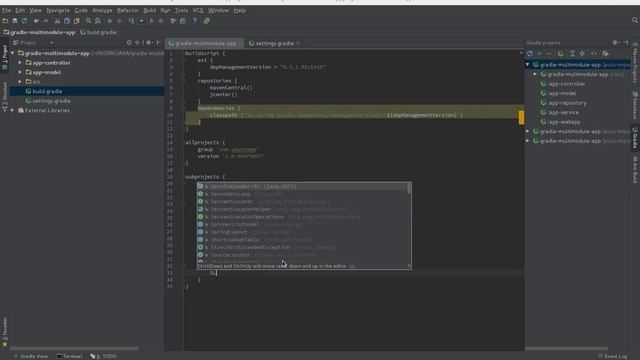This screenshot has width=640, height=360.
Task: Hide the Project tool window
Action: click(158, 42)
